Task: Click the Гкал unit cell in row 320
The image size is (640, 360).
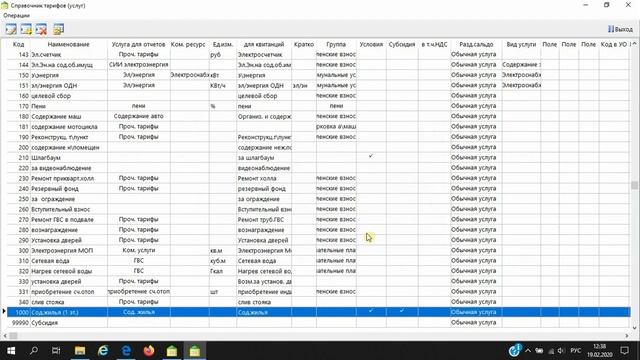Action: [222, 271]
